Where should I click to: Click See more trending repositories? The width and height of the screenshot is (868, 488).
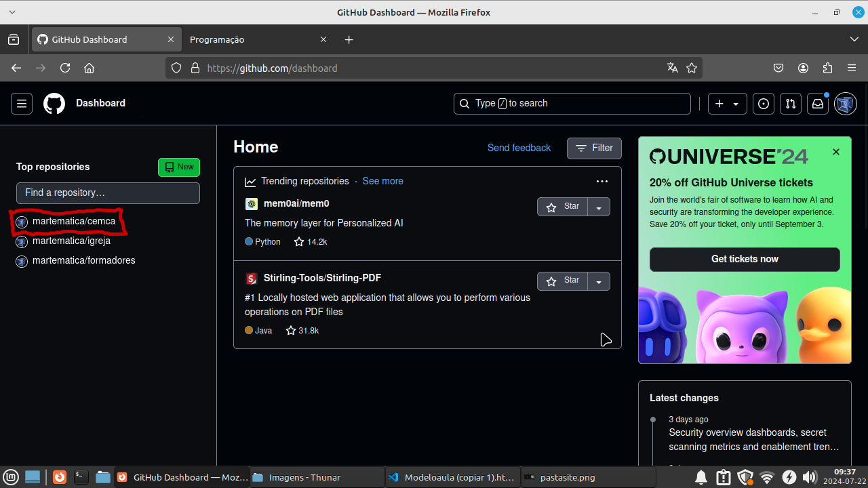point(382,181)
